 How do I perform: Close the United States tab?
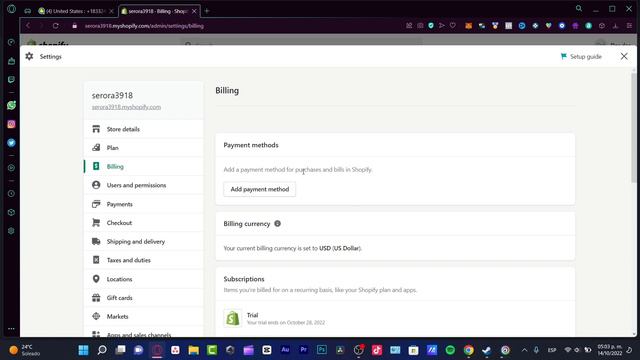(x=111, y=11)
